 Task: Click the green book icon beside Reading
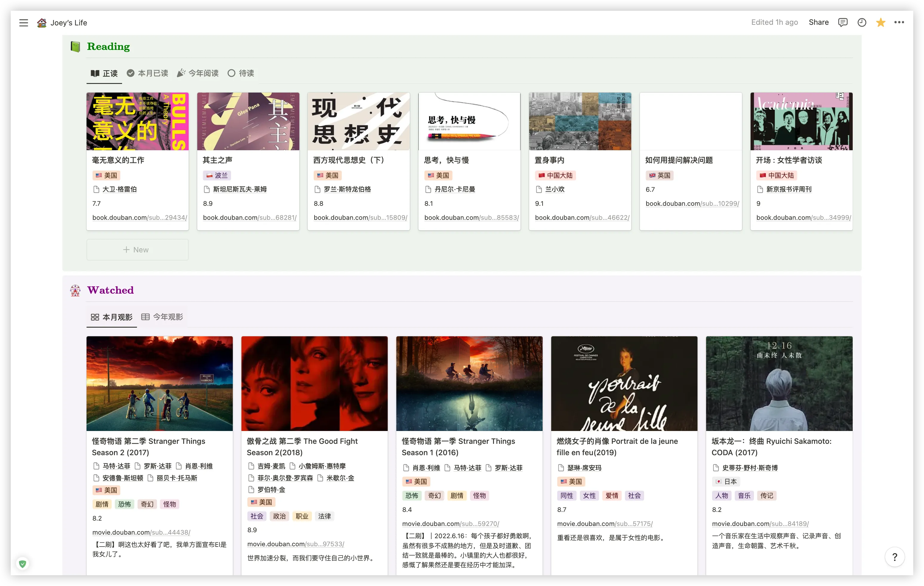click(76, 47)
